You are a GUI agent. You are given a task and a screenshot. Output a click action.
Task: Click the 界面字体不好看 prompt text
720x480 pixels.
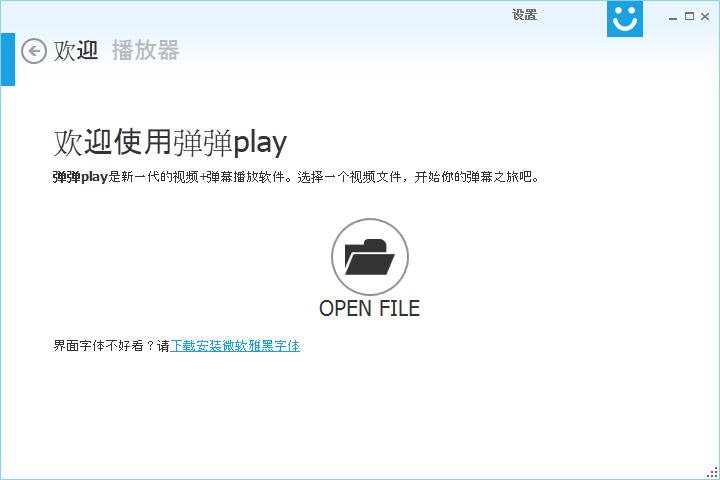104,346
